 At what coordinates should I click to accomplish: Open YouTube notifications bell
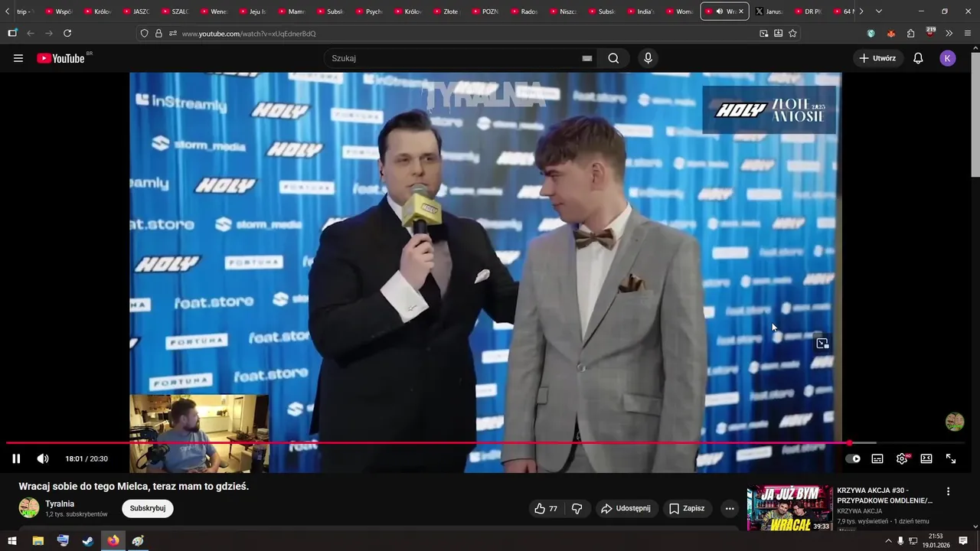pyautogui.click(x=918, y=58)
